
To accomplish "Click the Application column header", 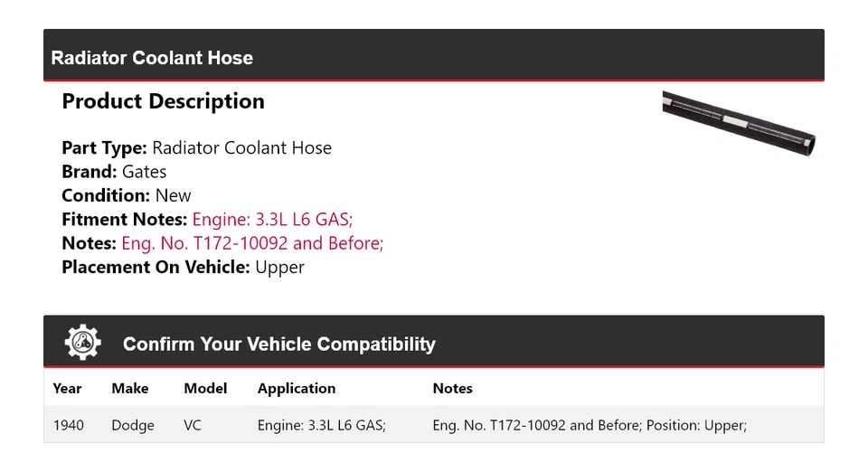I will point(297,388).
